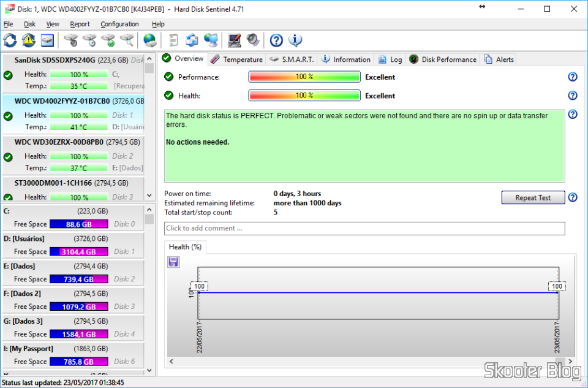Click the green check icon beside Performance label
This screenshot has width=588, height=388.
pyautogui.click(x=169, y=77)
